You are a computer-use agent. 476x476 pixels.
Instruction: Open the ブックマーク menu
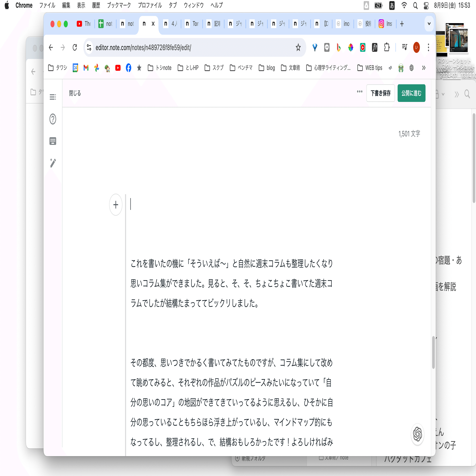[x=119, y=5]
